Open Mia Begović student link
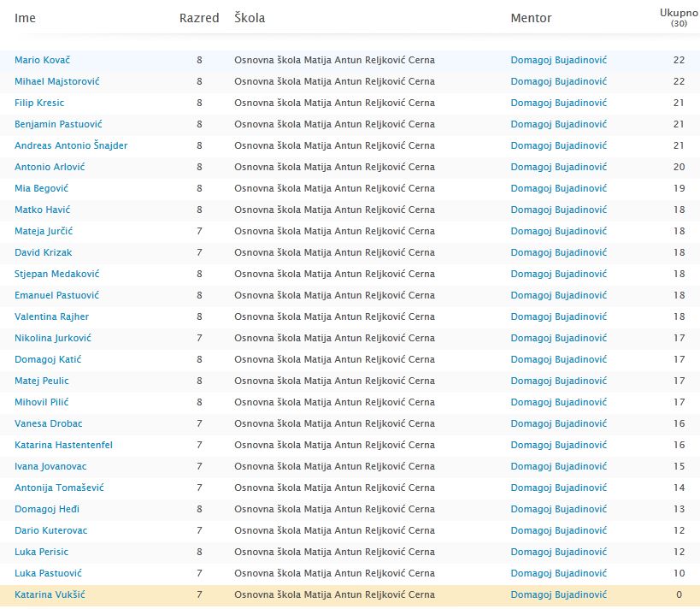This screenshot has height=609, width=700. [x=41, y=188]
